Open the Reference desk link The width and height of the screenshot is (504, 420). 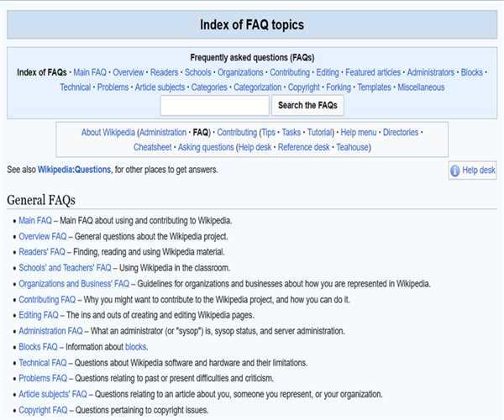(303, 147)
